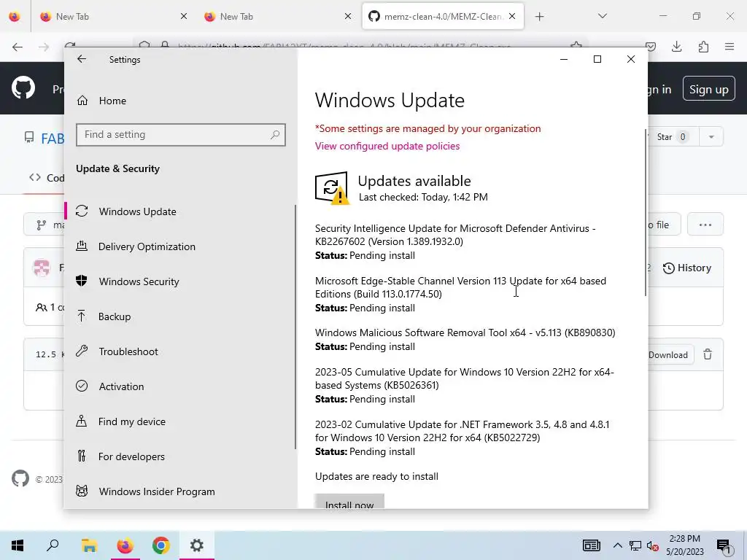
Task: Open Firefox downloads panel
Action: point(676,47)
